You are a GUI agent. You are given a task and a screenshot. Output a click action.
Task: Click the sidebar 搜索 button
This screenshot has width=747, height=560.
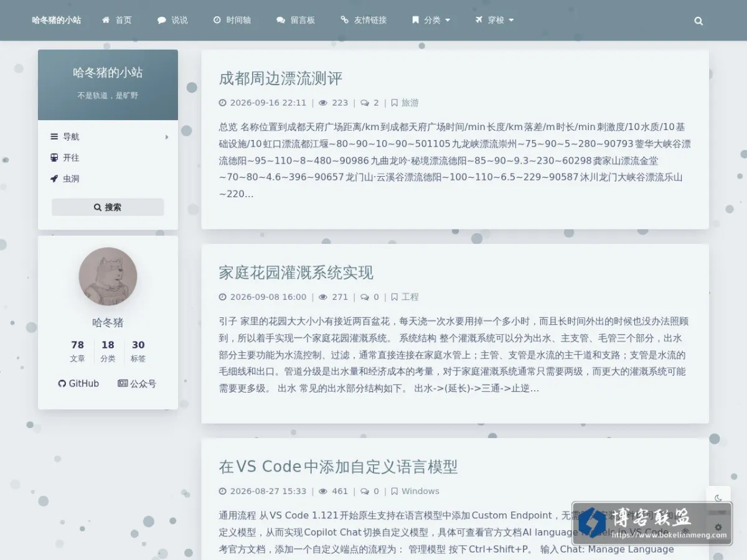click(x=108, y=207)
